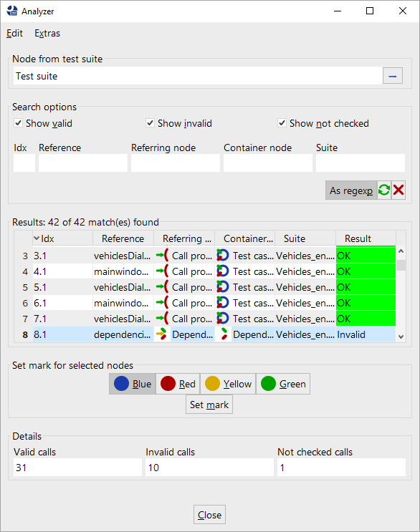Open the Edit menu
The image size is (420, 532).
[x=14, y=33]
